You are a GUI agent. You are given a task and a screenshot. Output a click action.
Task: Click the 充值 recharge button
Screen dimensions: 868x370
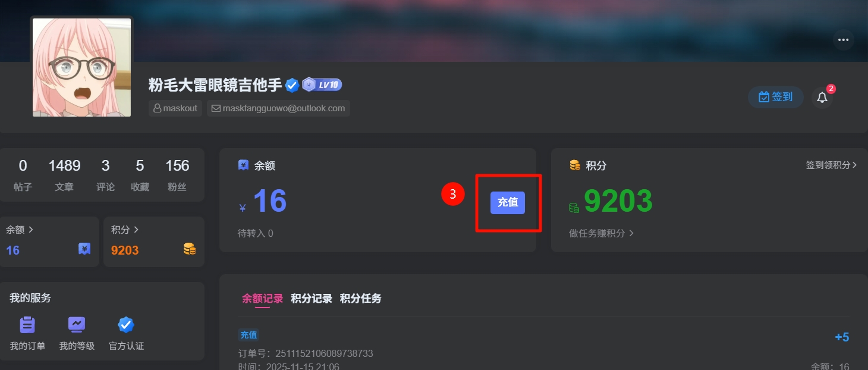pyautogui.click(x=508, y=202)
